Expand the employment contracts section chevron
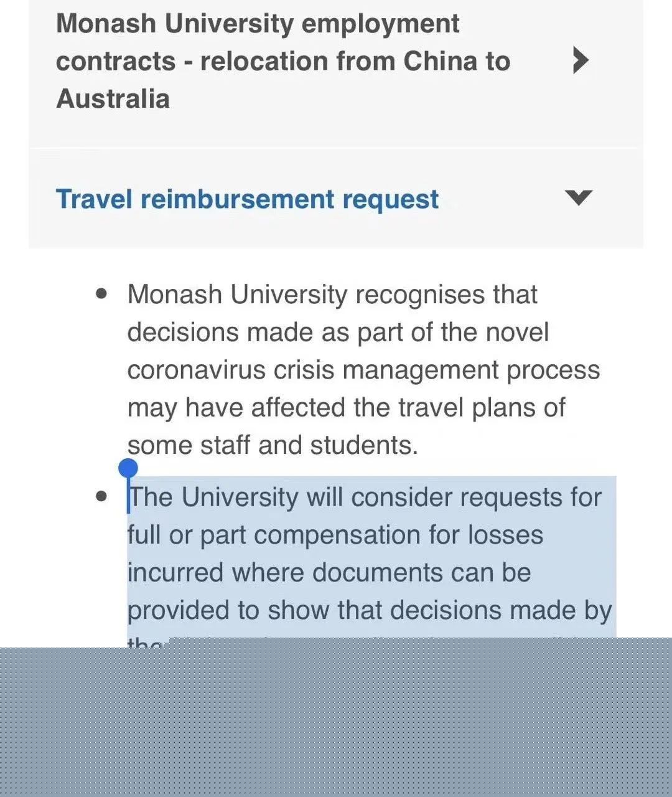This screenshot has width=672, height=797. pos(580,60)
